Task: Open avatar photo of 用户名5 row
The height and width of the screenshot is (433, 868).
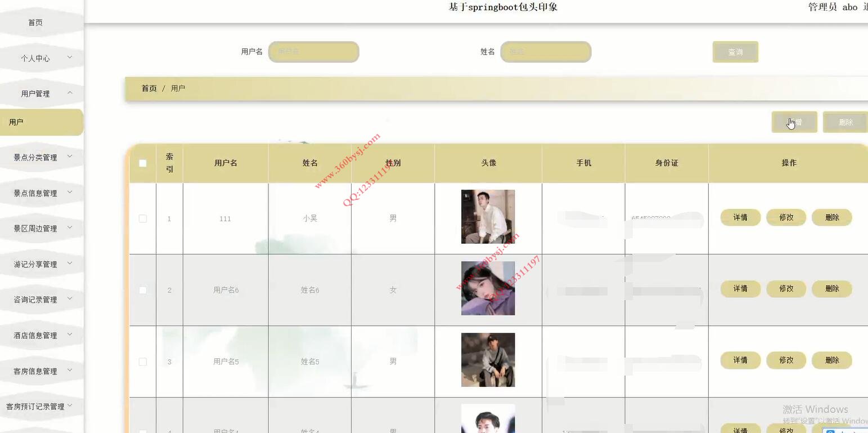Action: click(488, 360)
